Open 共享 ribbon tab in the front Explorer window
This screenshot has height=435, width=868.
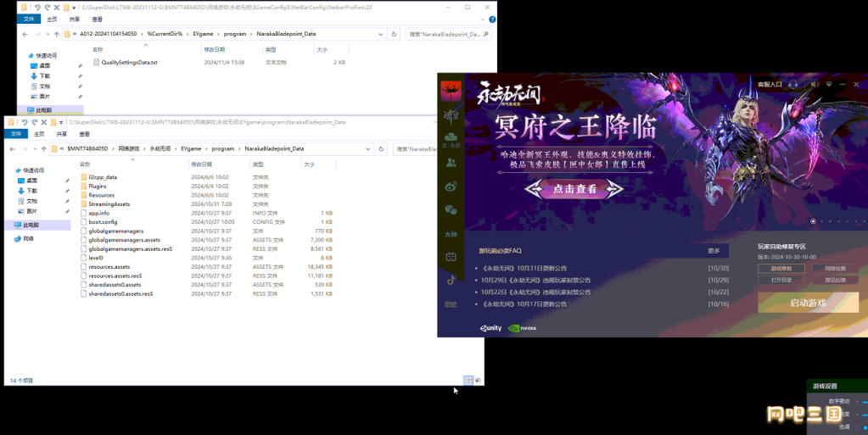pyautogui.click(x=61, y=134)
